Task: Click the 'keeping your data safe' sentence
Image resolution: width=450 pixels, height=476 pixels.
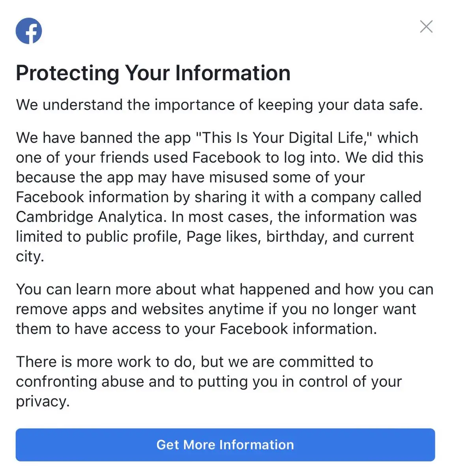Action: coord(219,105)
